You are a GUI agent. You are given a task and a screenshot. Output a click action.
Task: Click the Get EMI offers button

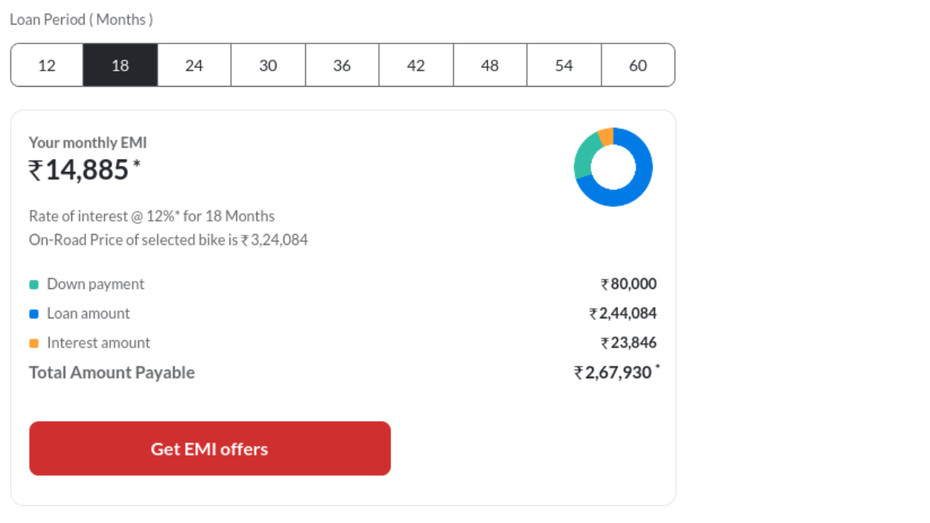click(210, 448)
